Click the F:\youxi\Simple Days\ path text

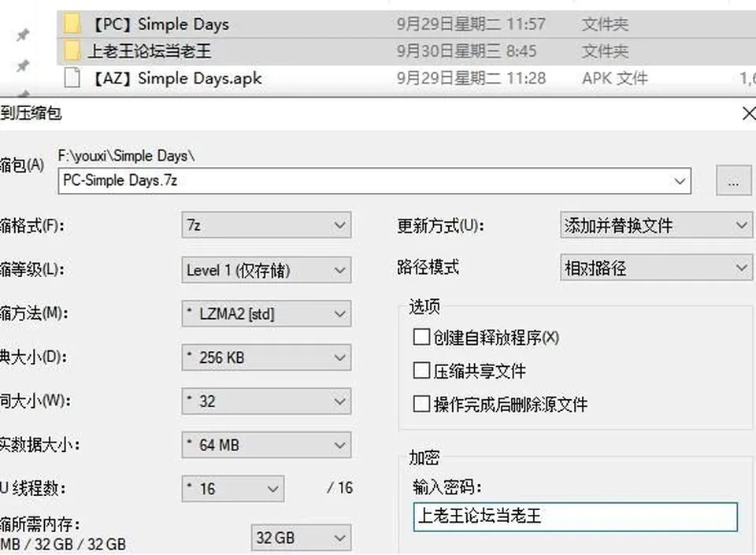(126, 156)
